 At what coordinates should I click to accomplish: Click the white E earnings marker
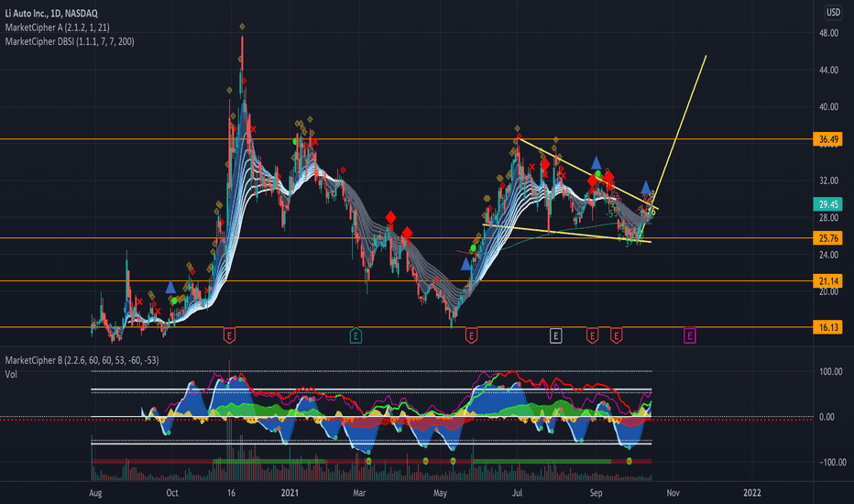pyautogui.click(x=555, y=335)
